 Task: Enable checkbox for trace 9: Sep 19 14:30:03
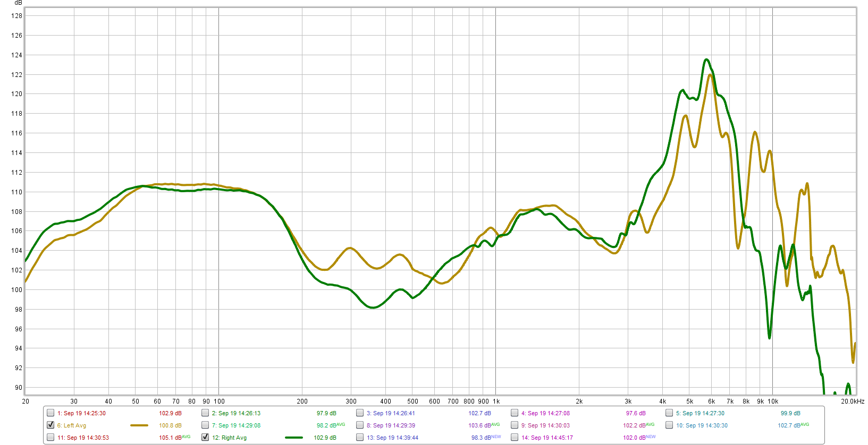515,425
